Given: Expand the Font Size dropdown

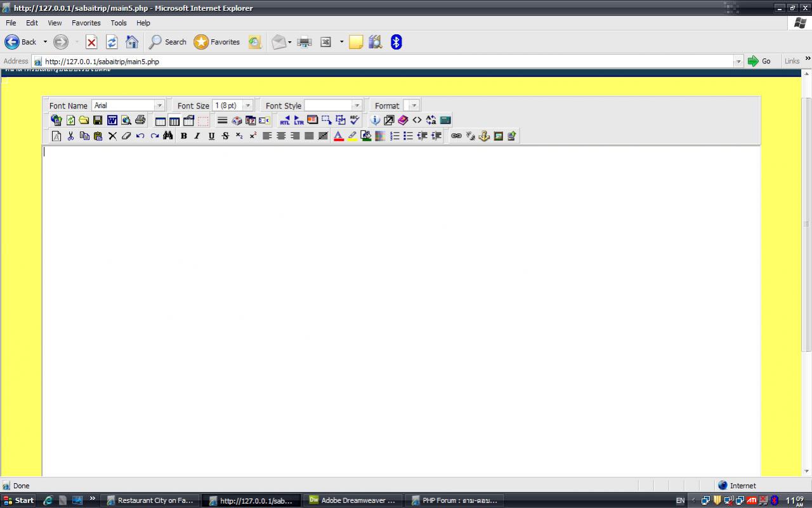Looking at the screenshot, I should tap(247, 105).
